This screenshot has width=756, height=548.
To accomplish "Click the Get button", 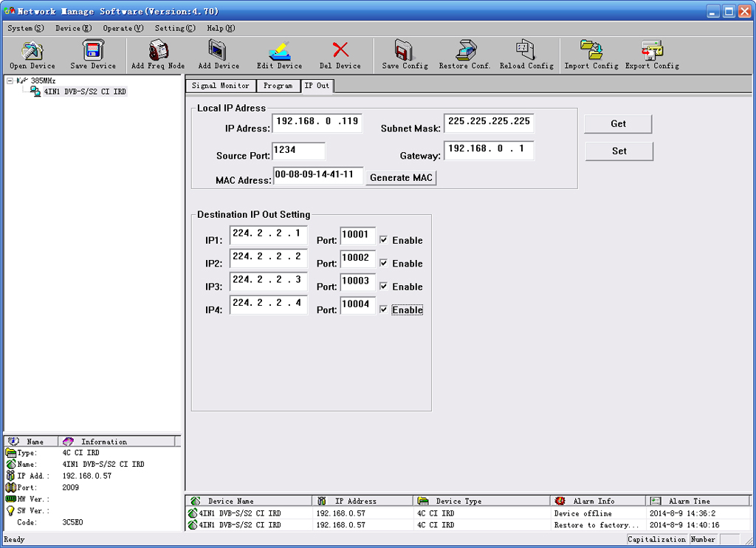I will pos(618,124).
